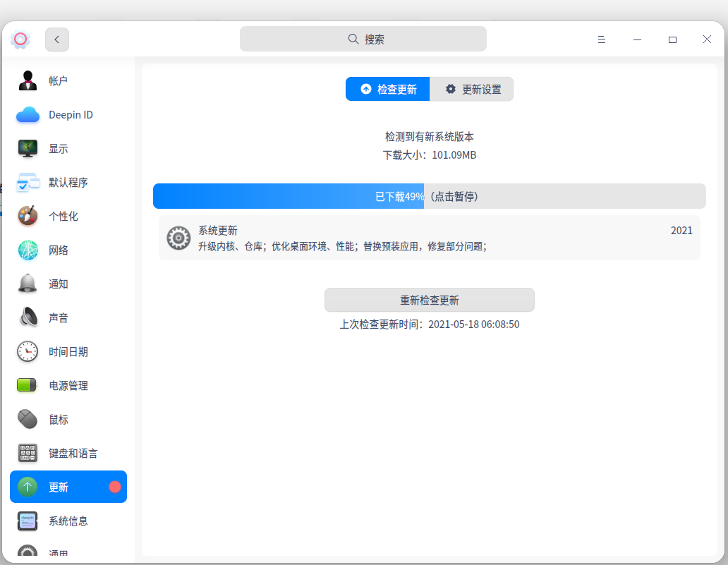Click the 重新检查更新 button
Viewport: 728px width, 565px height.
pyautogui.click(x=430, y=300)
